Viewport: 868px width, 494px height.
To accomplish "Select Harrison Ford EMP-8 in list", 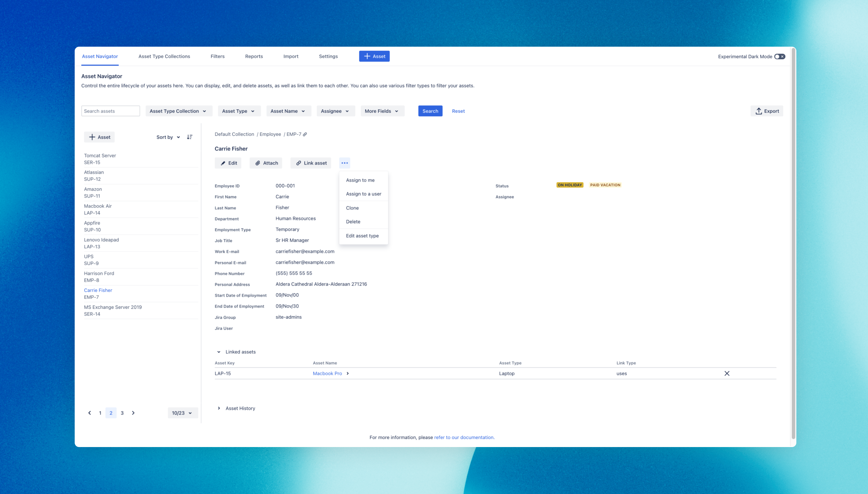I will coord(99,277).
